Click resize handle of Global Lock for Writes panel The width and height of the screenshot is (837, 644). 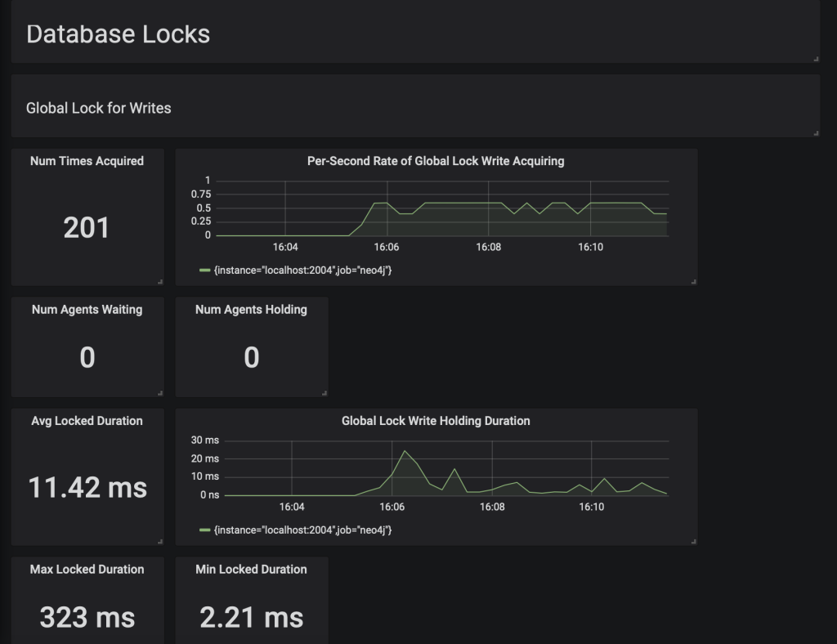[816, 133]
